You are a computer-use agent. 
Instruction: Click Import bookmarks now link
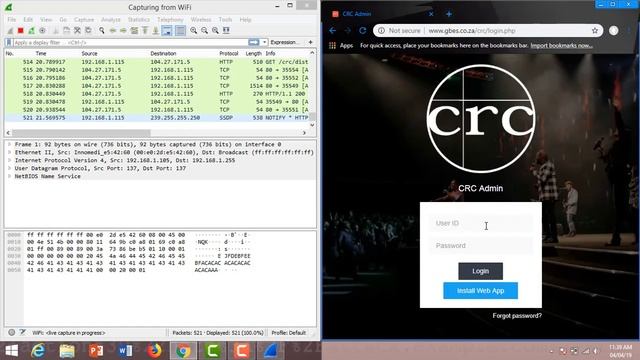[x=561, y=46]
